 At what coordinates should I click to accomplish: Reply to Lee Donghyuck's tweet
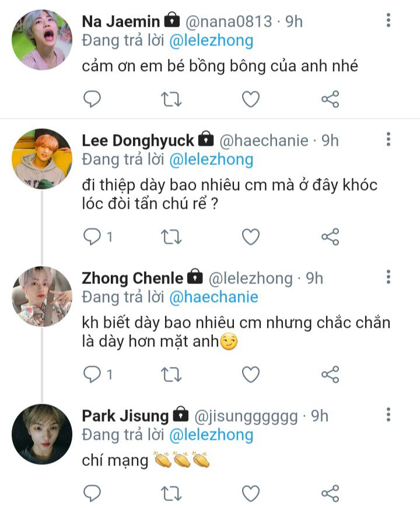tap(92, 237)
